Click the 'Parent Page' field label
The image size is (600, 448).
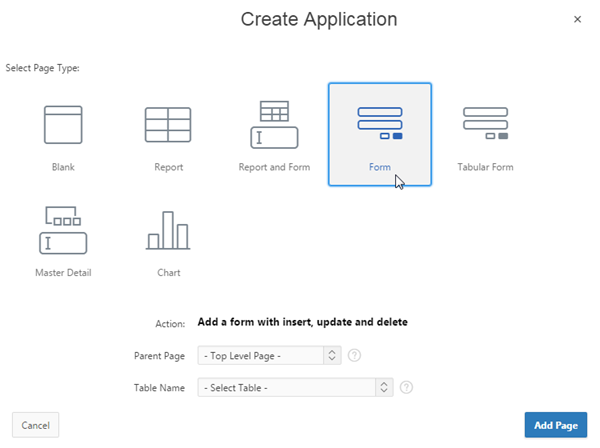pos(159,356)
